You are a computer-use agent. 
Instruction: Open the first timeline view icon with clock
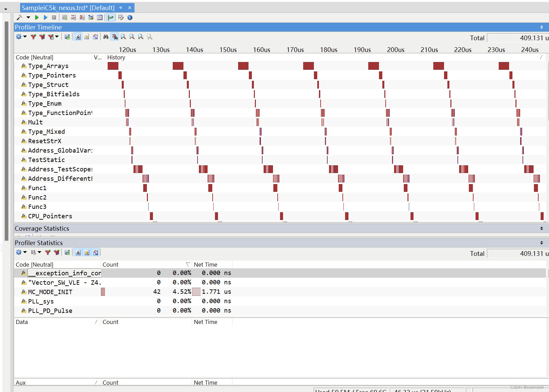tap(73, 17)
